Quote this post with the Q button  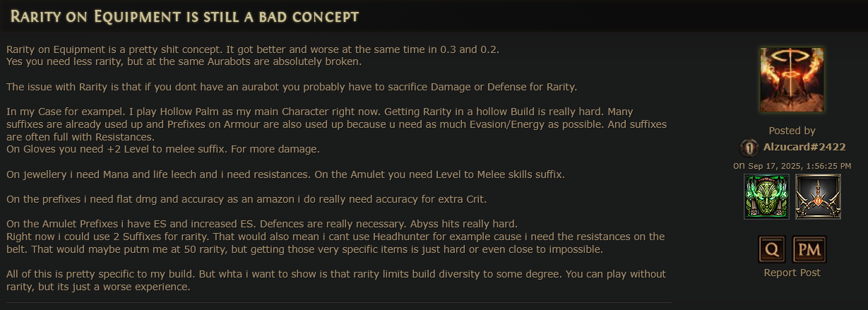pyautogui.click(x=772, y=249)
